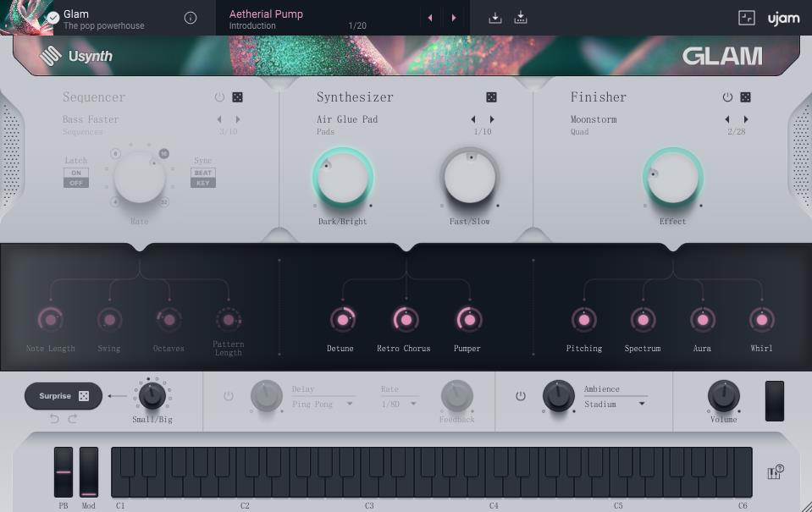Image resolution: width=812 pixels, height=512 pixels.
Task: Click the ujam logo
Action: (783, 19)
